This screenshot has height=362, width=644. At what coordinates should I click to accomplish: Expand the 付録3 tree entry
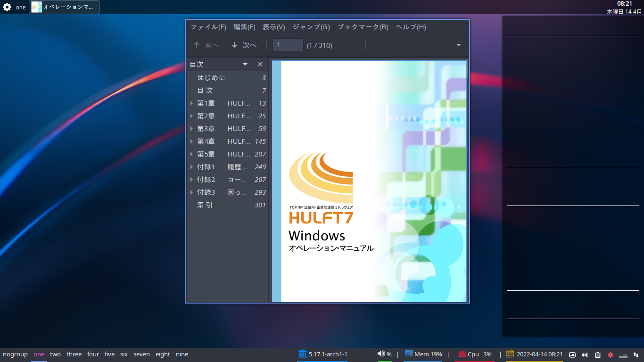pos(191,192)
